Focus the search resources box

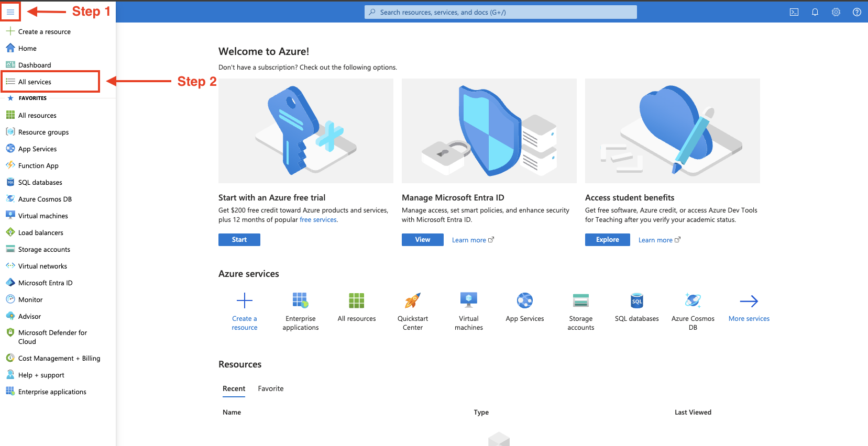[x=501, y=12]
